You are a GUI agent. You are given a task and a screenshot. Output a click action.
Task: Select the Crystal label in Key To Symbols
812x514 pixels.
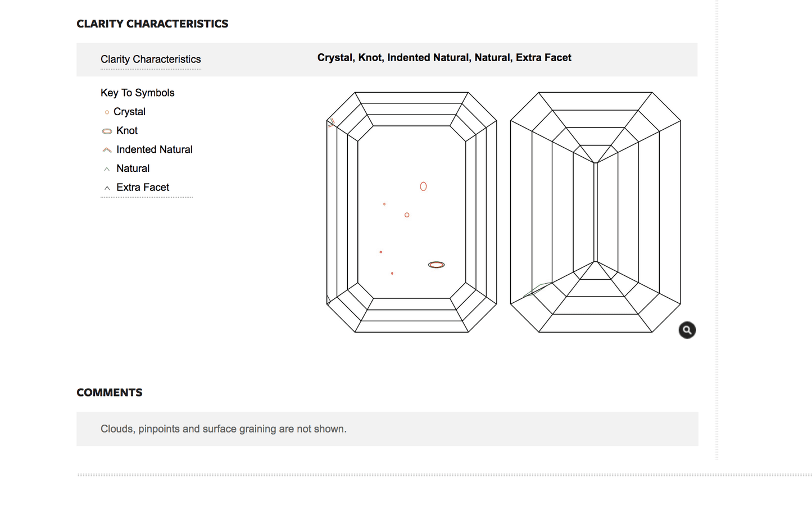click(129, 112)
